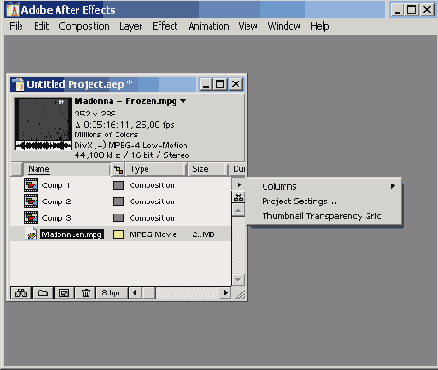Click the Comp 3 composition icon
The height and width of the screenshot is (370, 438).
31,218
